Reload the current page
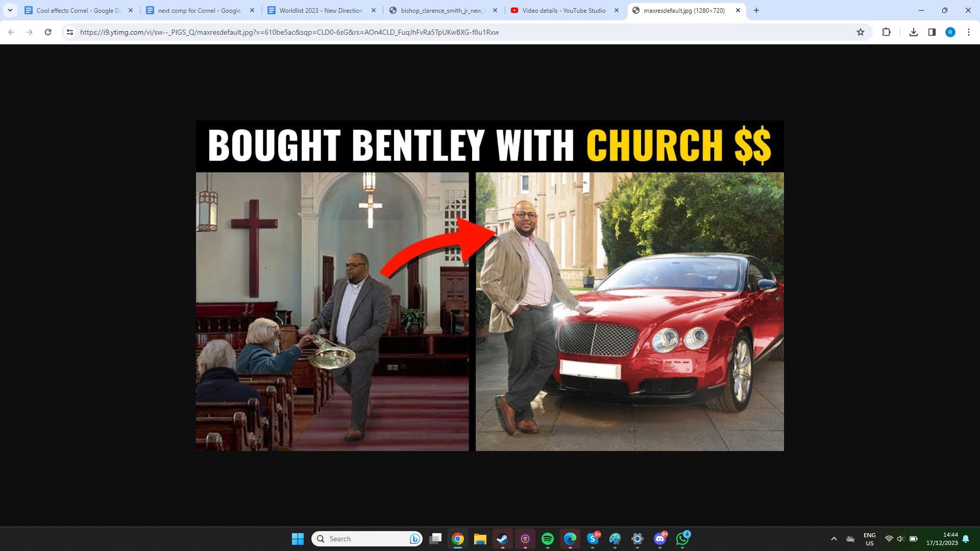Screen dimensions: 980x551 point(48,32)
